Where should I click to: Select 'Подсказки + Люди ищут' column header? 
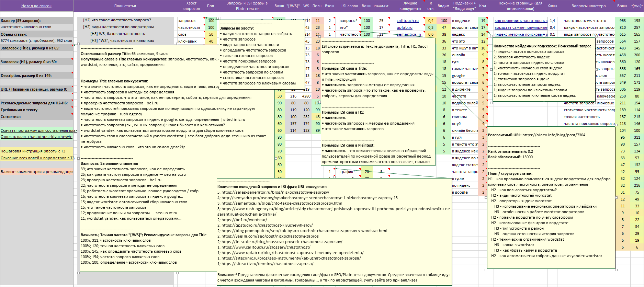coord(465,6)
